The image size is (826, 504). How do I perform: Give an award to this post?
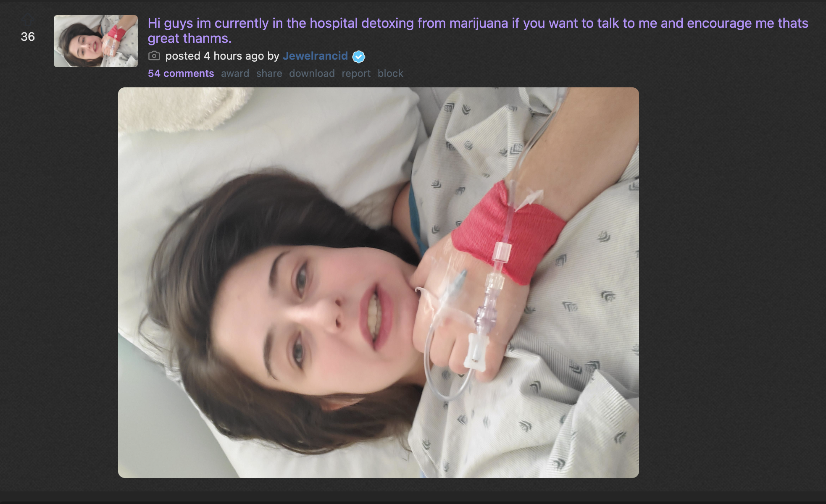pyautogui.click(x=235, y=73)
